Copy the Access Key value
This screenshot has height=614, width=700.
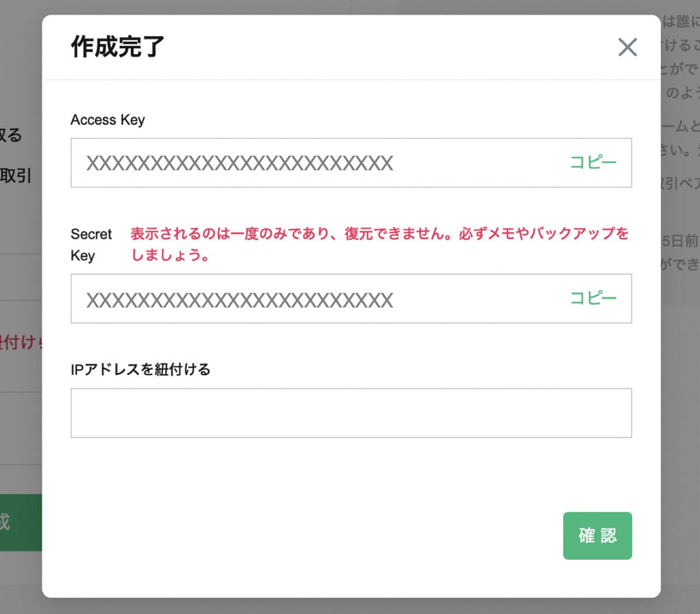tap(593, 163)
